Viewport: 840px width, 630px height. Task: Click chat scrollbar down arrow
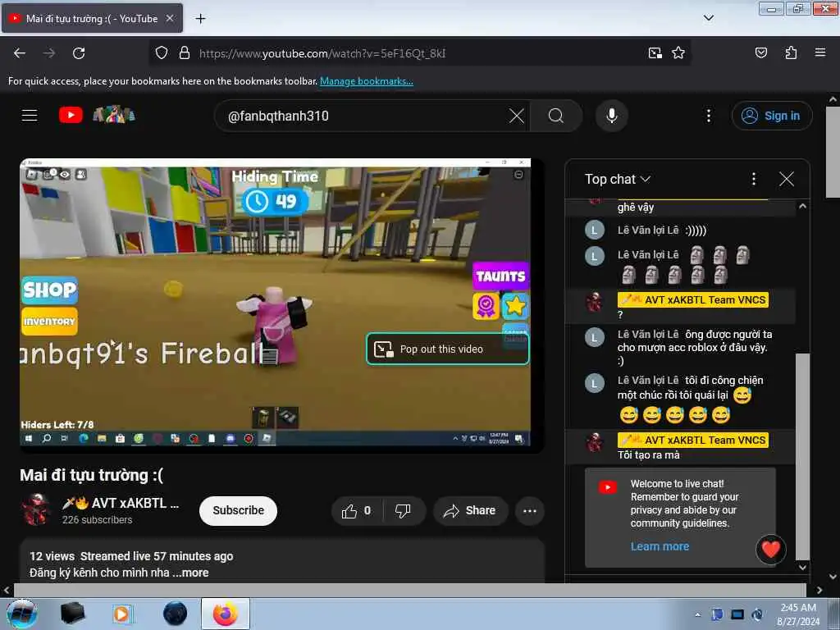tap(802, 568)
